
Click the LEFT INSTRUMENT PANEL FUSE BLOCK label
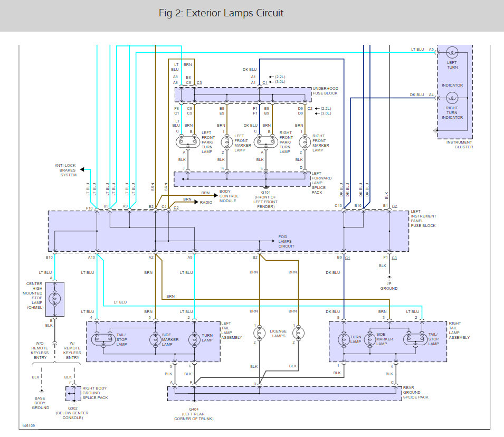(x=423, y=218)
